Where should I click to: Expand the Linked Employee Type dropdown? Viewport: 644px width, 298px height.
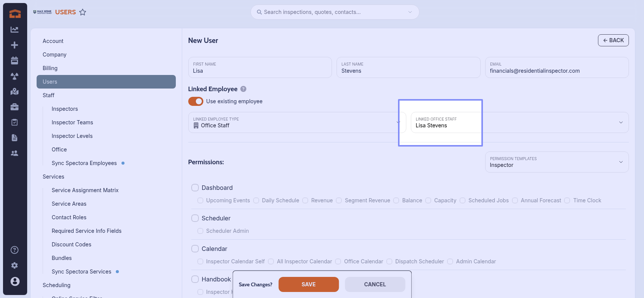tap(297, 123)
